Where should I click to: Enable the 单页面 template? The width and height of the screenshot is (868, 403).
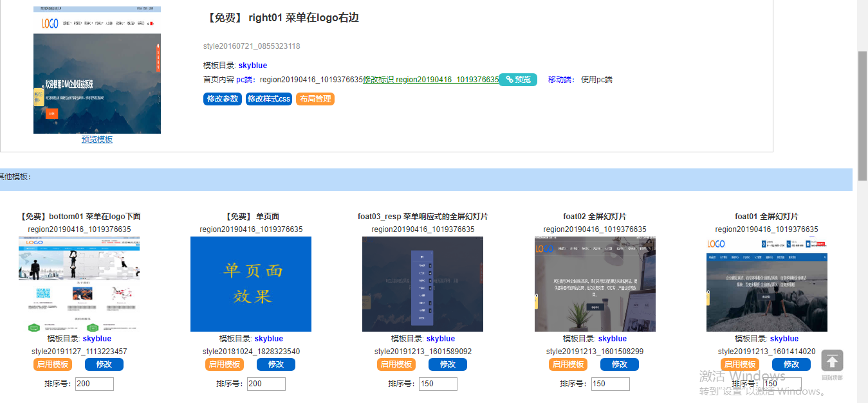tap(225, 364)
